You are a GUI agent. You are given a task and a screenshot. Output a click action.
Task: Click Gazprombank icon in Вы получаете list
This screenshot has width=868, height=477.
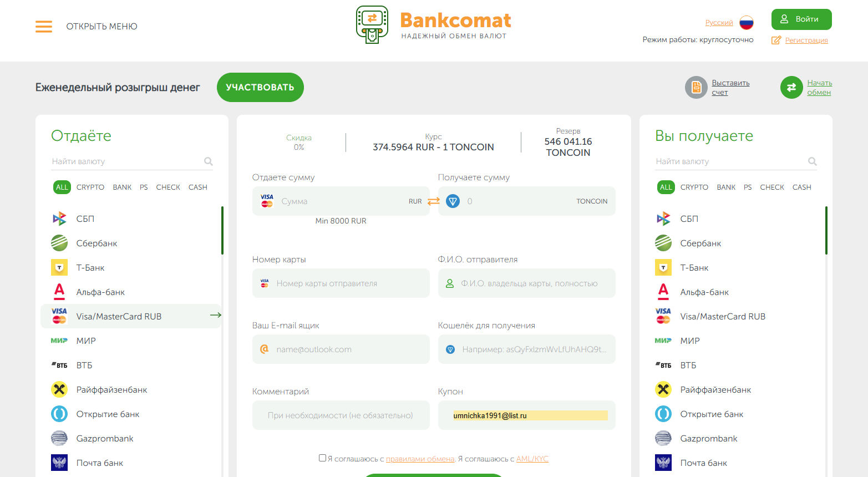pyautogui.click(x=663, y=438)
